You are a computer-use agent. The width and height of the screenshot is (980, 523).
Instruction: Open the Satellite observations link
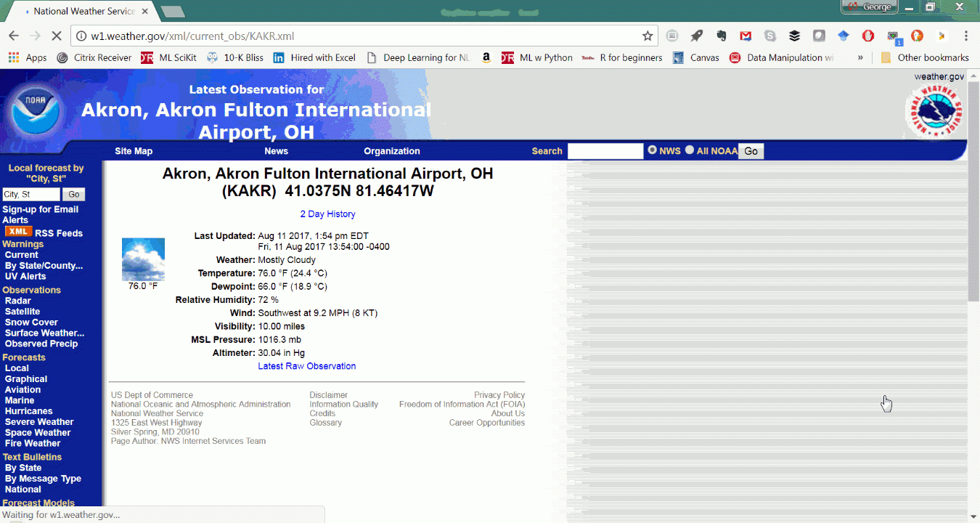point(23,312)
